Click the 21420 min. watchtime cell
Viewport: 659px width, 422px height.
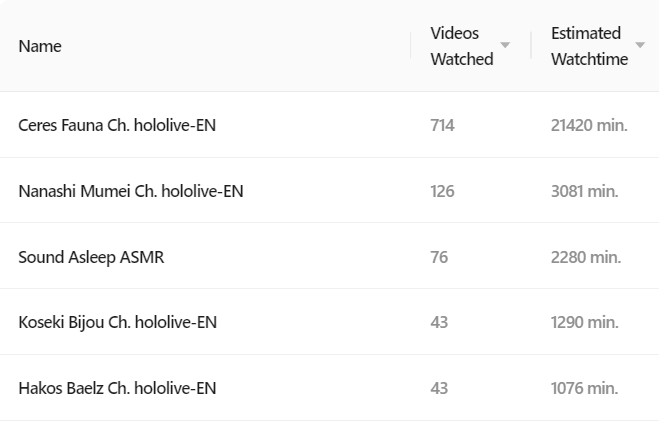coord(589,125)
